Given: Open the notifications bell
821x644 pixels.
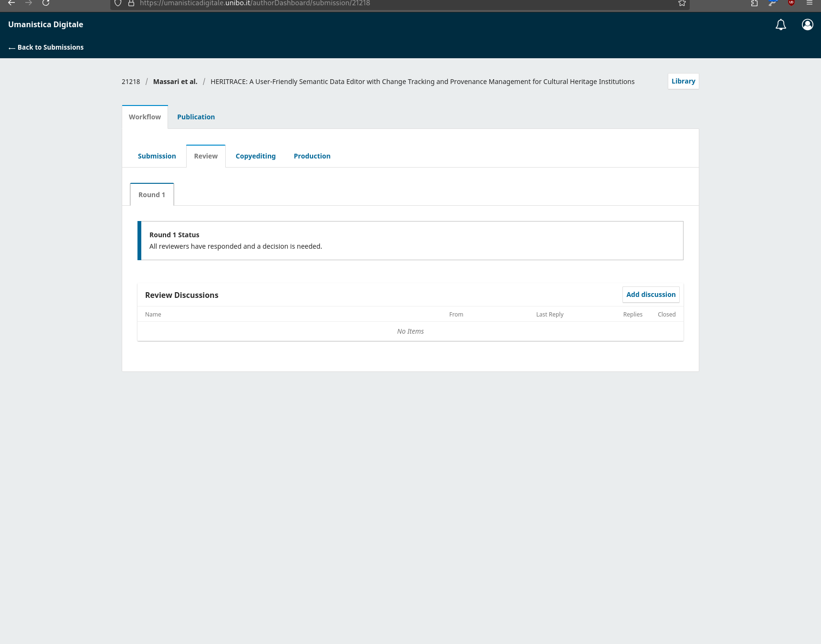Looking at the screenshot, I should coord(780,25).
